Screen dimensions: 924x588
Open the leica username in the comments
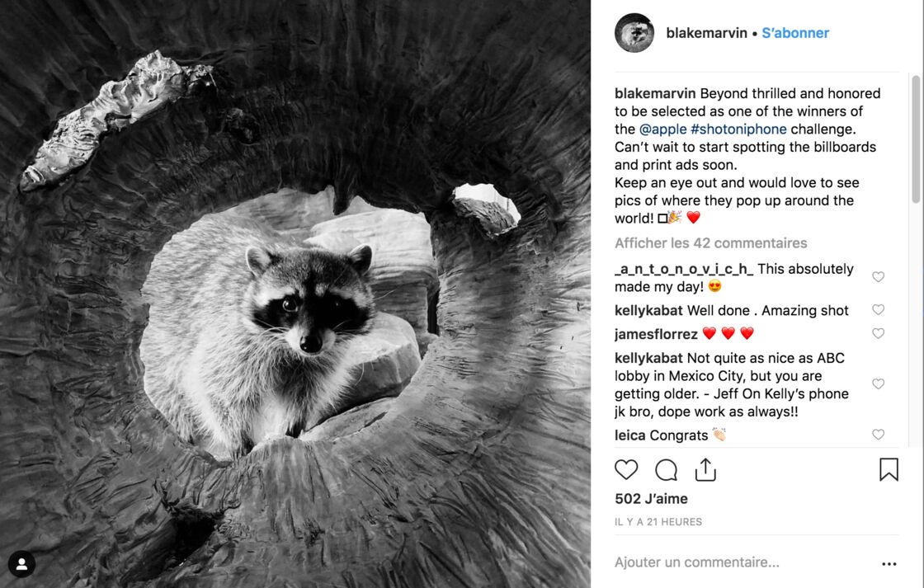tap(630, 435)
